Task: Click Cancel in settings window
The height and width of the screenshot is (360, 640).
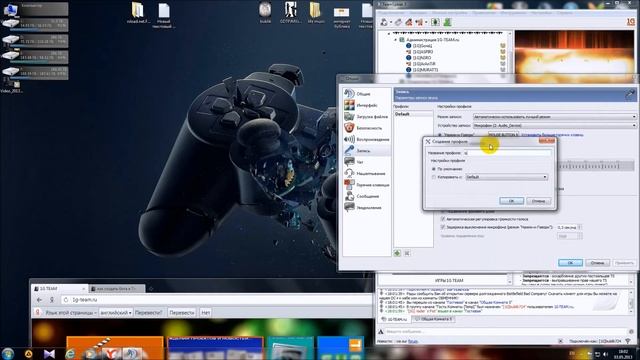Action: (x=598, y=263)
